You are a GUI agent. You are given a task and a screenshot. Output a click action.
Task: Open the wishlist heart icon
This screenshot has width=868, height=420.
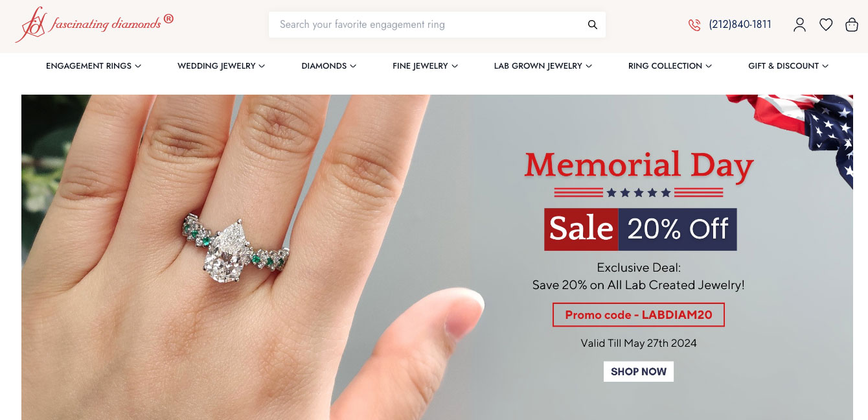[x=826, y=25]
